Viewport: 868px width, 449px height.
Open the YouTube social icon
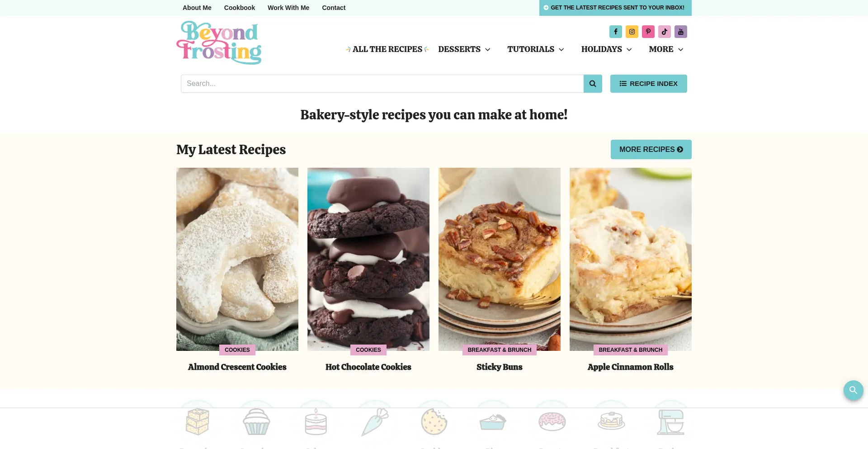tap(680, 32)
